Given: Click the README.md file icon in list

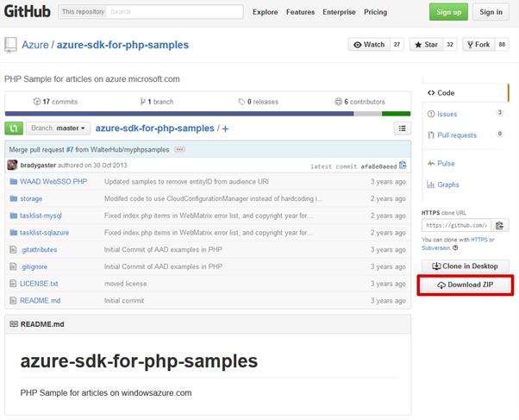Looking at the screenshot, I should [x=13, y=300].
